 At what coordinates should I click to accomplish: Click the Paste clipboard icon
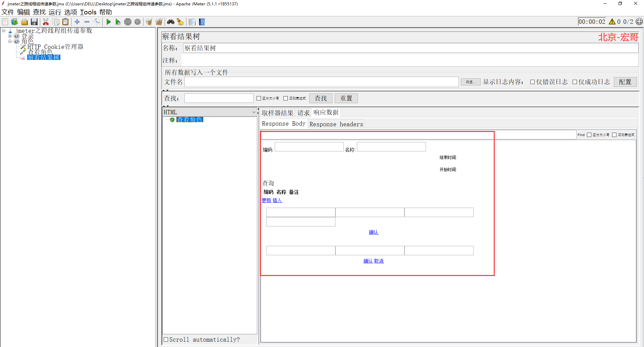[66, 22]
